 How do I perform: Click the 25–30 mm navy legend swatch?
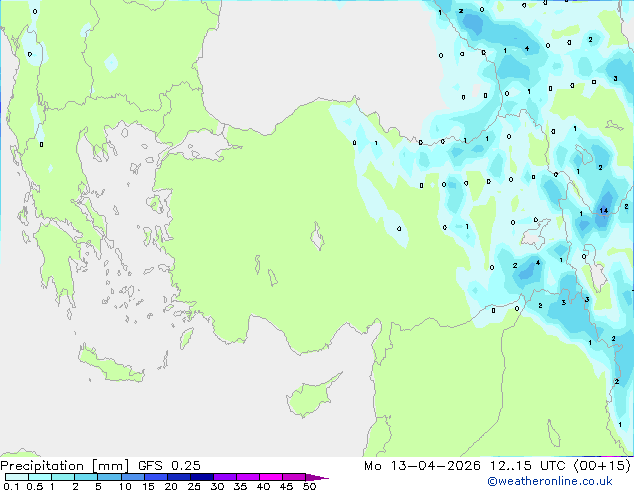pos(202,477)
